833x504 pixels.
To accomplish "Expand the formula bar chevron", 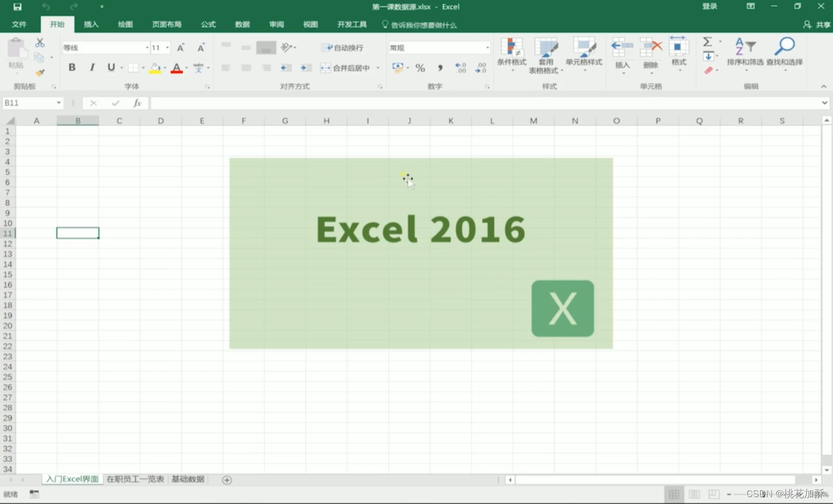I will point(824,103).
